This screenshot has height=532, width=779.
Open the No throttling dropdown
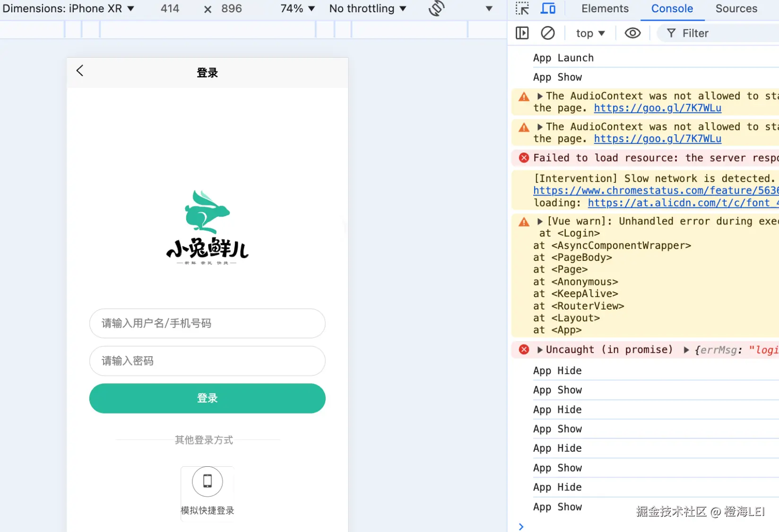tap(368, 9)
